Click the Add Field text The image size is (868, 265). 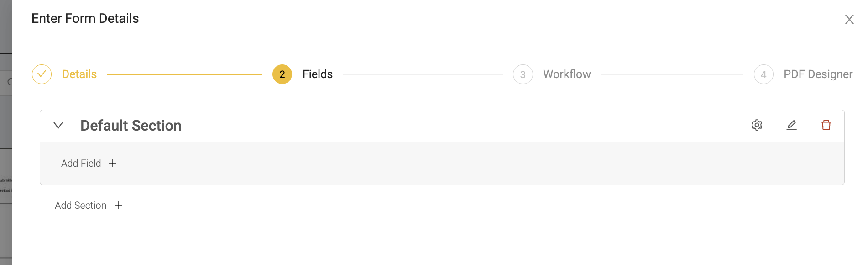click(x=81, y=163)
